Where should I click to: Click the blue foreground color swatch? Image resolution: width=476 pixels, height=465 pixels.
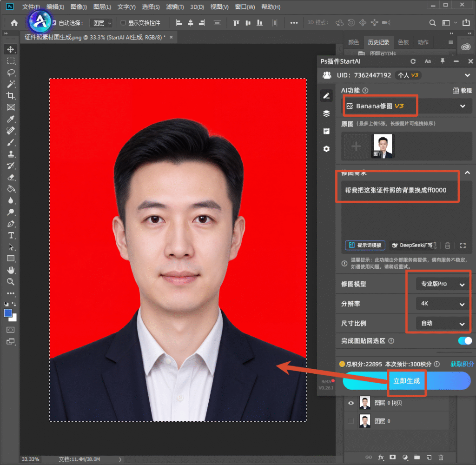tap(8, 313)
